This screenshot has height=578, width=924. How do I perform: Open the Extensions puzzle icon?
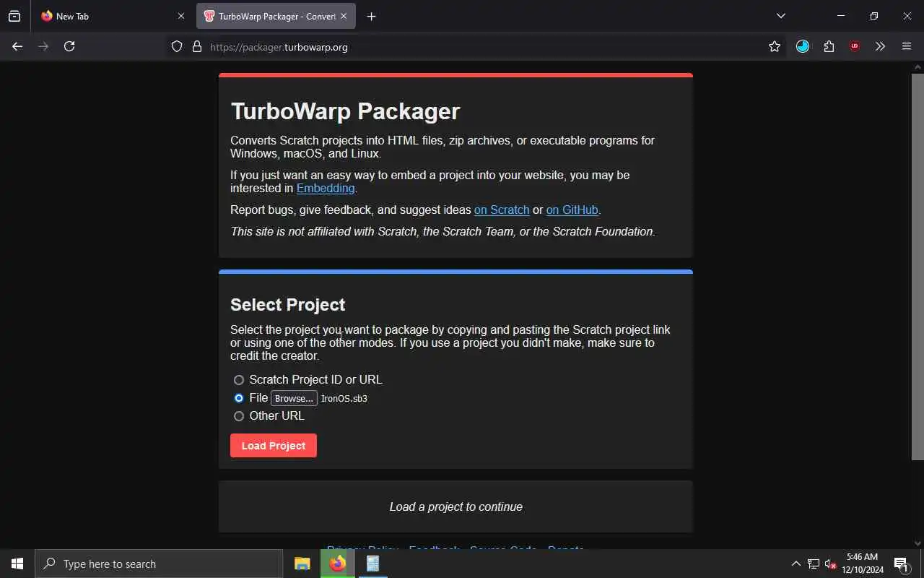tap(829, 46)
